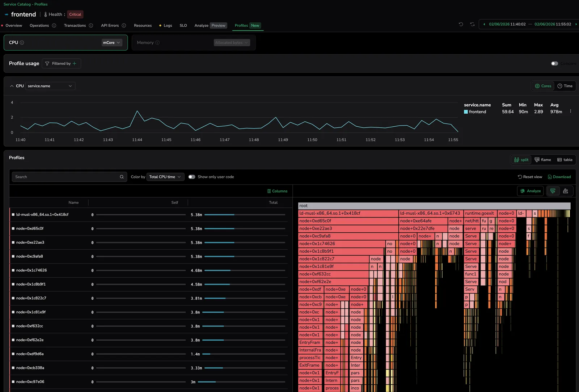Open info icon beside CPU label

point(22,43)
